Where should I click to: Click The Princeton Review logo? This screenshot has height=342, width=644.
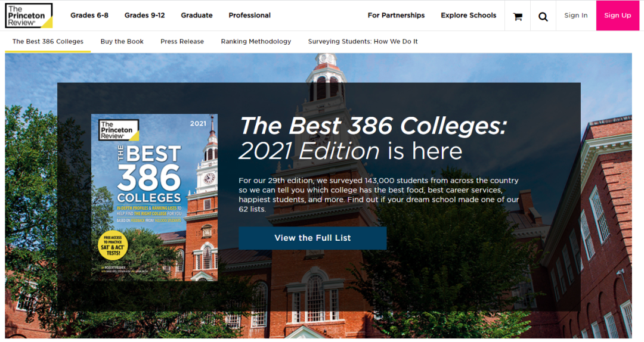click(x=29, y=15)
